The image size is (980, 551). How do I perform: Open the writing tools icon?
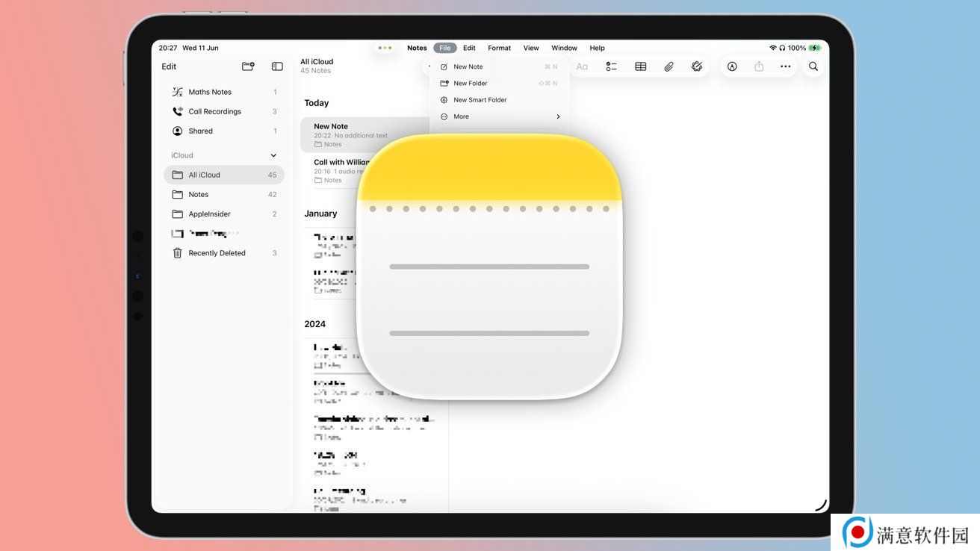[x=697, y=66]
